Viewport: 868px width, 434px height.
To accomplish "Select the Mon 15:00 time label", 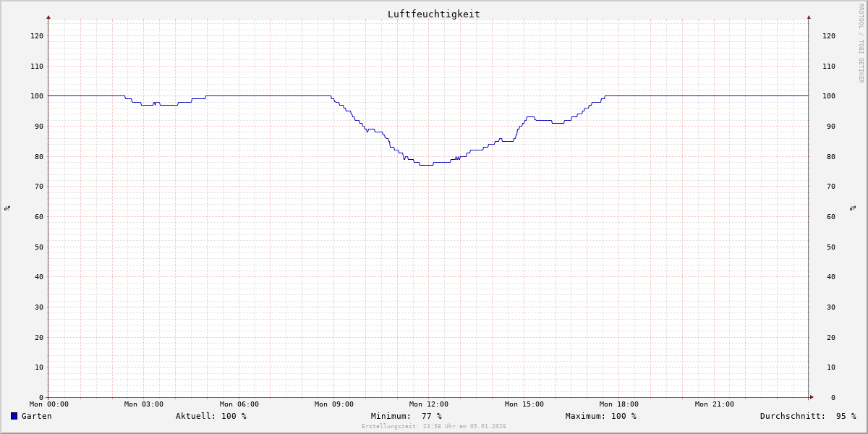I will [524, 404].
